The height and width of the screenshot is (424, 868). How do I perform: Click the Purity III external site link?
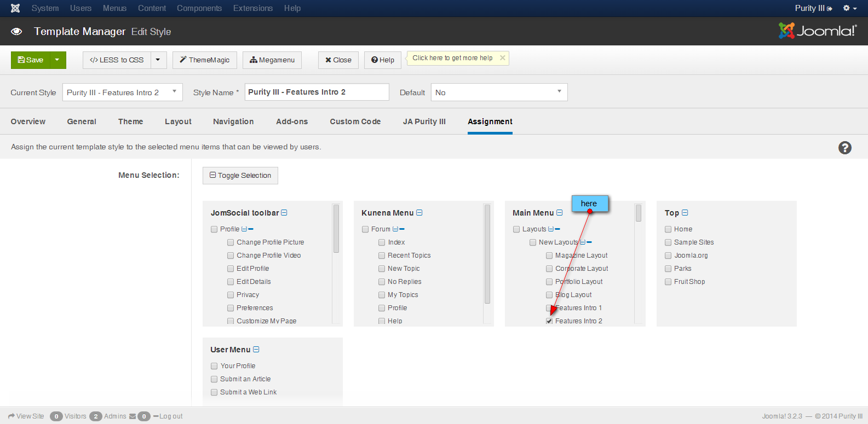[x=813, y=8]
